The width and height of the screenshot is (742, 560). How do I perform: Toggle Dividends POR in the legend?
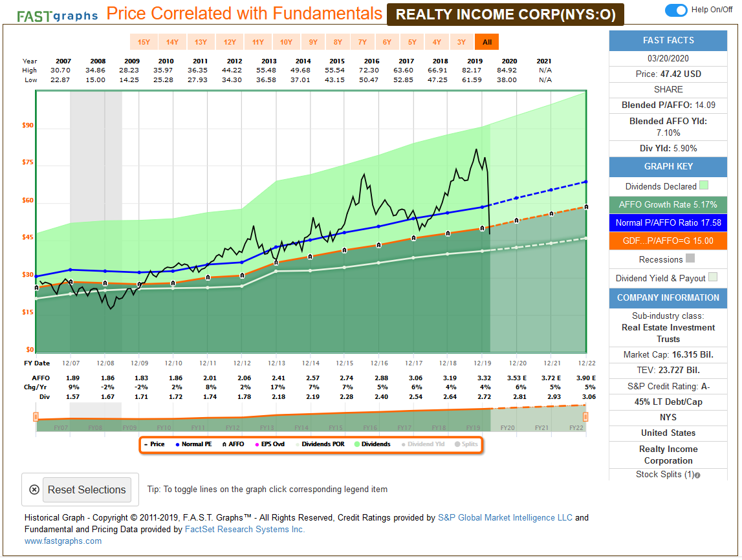click(320, 445)
